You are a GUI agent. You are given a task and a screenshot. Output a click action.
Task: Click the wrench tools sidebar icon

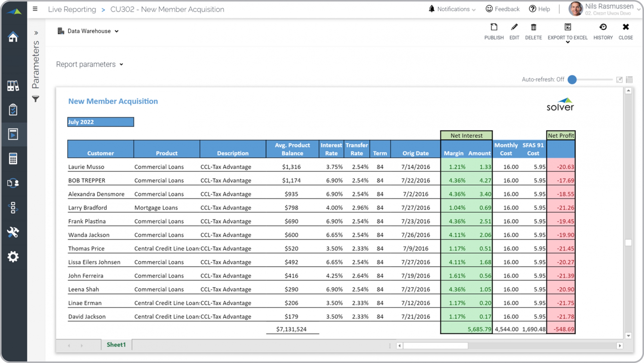click(x=13, y=232)
